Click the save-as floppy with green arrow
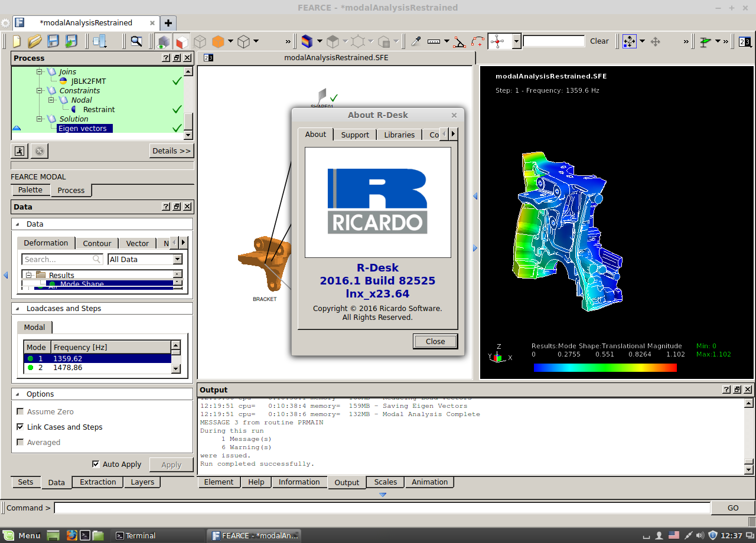Image resolution: width=756 pixels, height=543 pixels. pos(71,41)
